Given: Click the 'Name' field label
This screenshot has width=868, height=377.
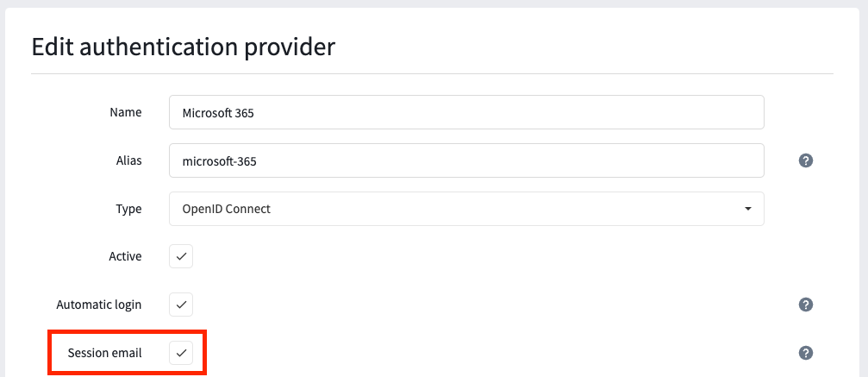Looking at the screenshot, I should point(126,112).
